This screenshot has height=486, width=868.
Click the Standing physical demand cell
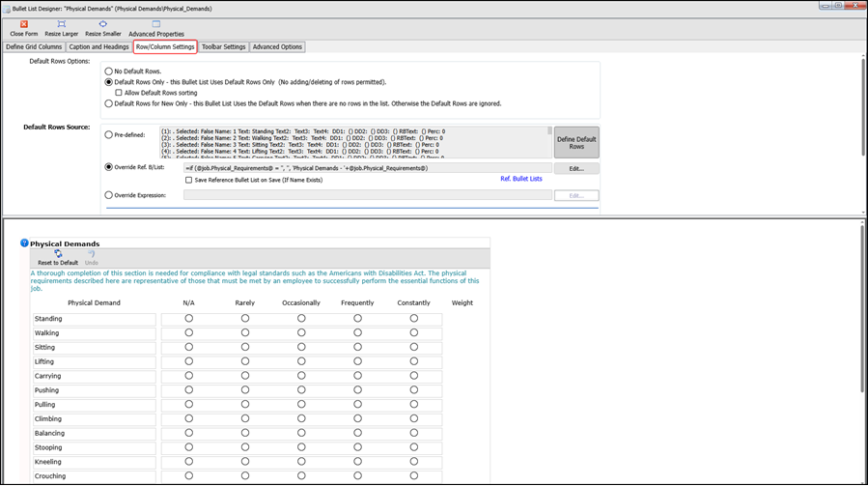[x=94, y=319]
